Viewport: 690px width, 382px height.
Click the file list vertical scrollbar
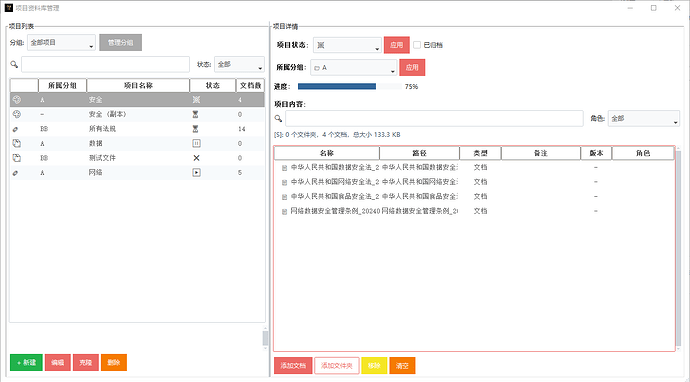pyautogui.click(x=679, y=248)
